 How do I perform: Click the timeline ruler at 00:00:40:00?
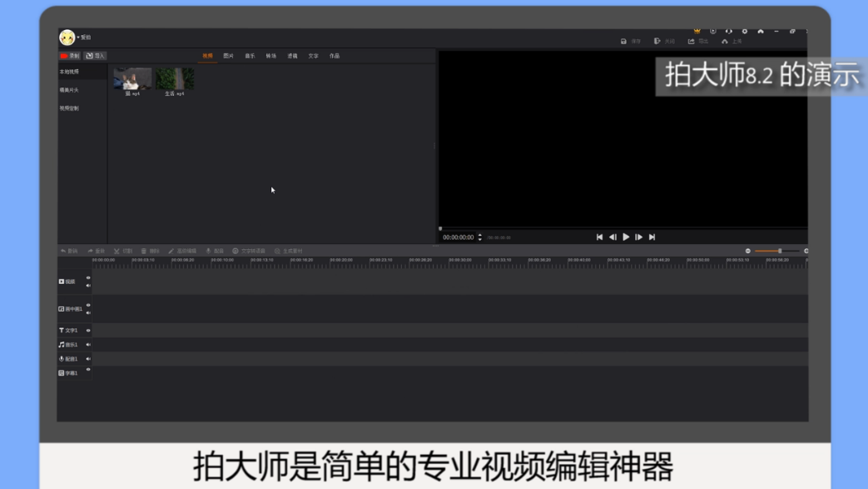579,260
